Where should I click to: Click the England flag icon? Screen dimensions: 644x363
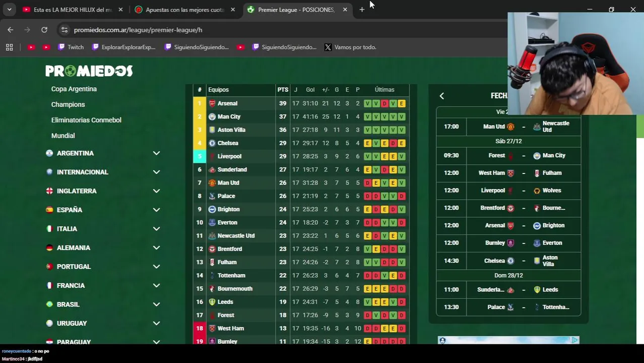tap(49, 191)
